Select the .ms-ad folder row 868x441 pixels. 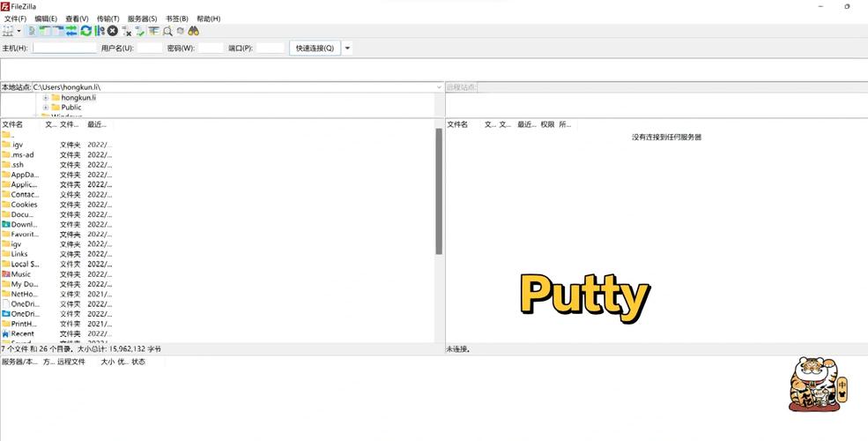57,154
